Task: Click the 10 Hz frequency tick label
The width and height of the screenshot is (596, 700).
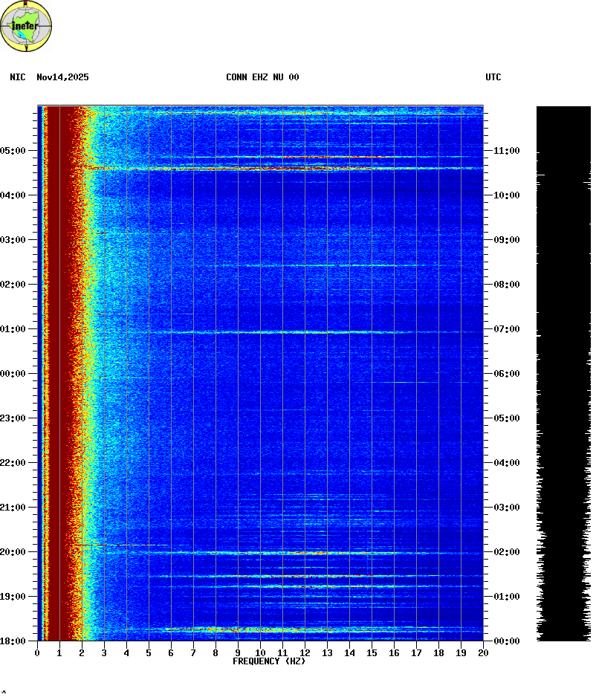Action: coord(260,653)
